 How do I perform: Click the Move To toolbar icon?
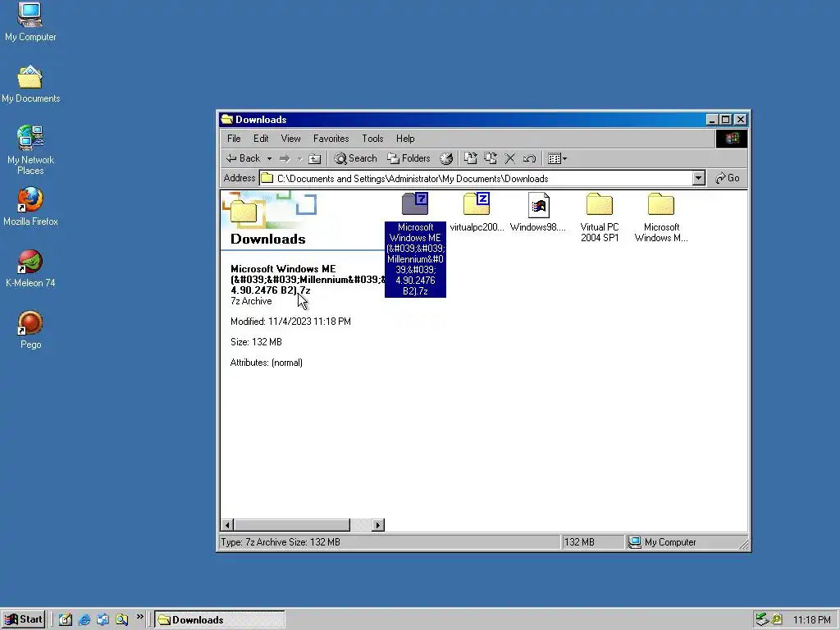(470, 158)
